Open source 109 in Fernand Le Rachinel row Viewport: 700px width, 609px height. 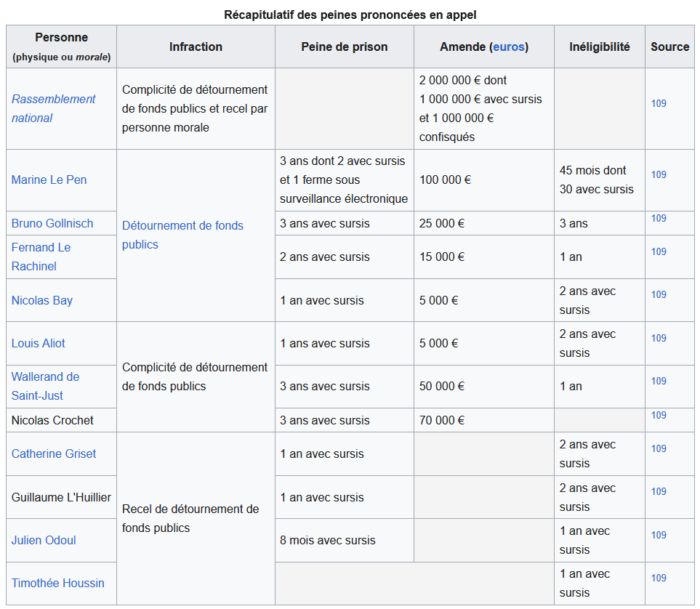point(659,252)
